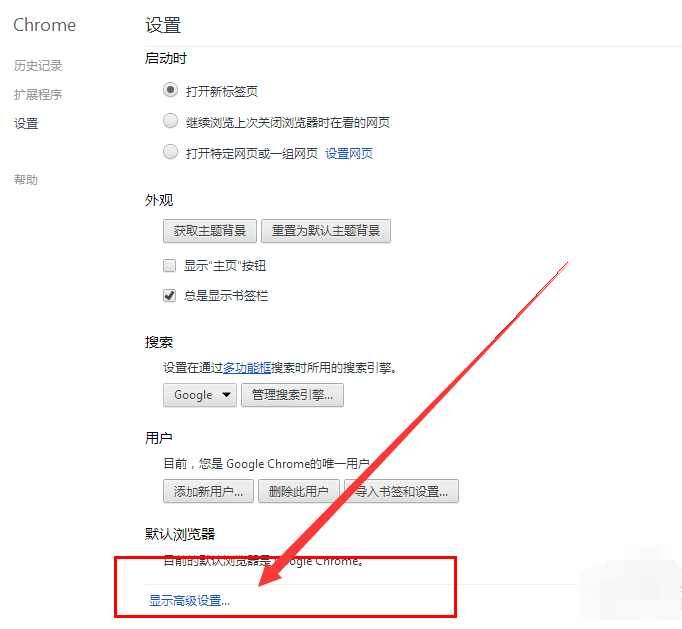Open 帮助 in the sidebar

26,180
